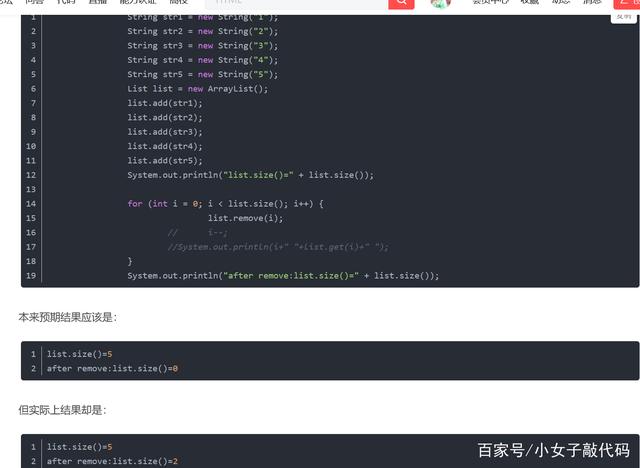
Task: Open the 收藏 favorites link
Action: (x=530, y=2)
